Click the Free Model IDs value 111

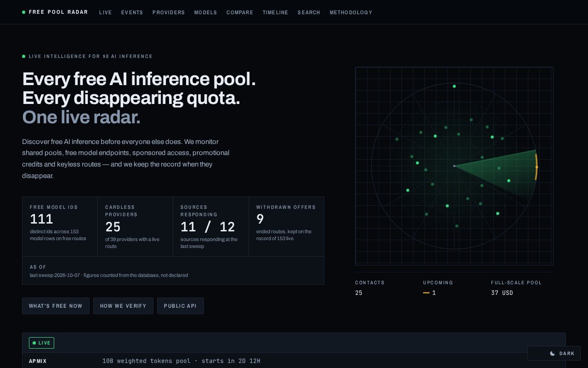tap(41, 219)
